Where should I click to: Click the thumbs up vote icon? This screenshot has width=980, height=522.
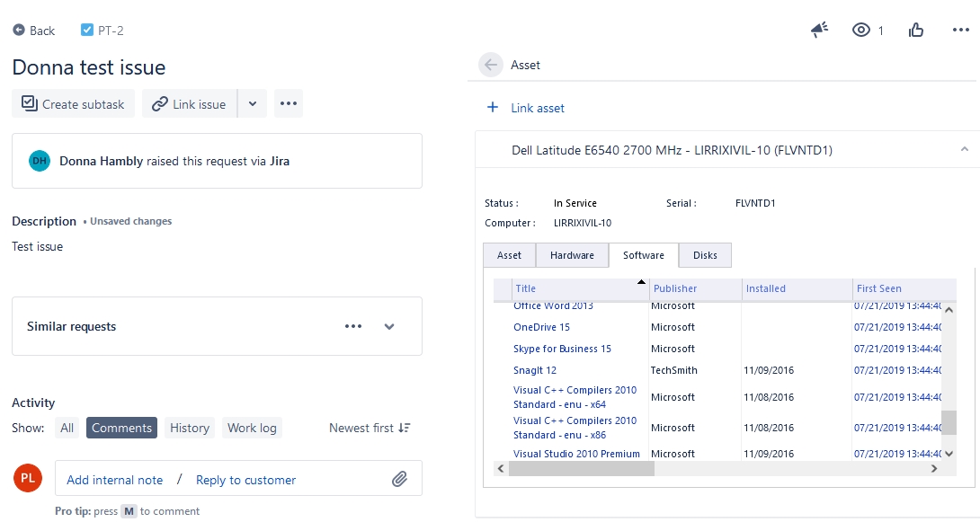click(915, 30)
